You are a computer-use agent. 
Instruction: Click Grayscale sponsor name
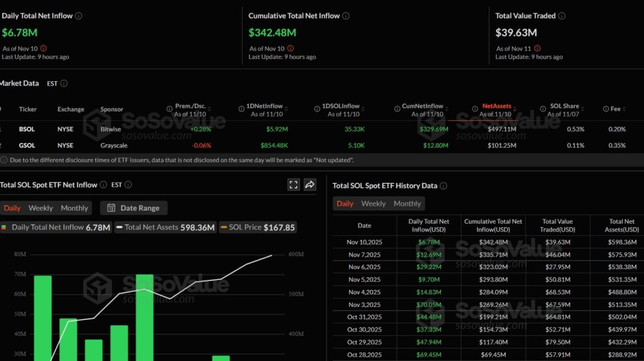114,145
